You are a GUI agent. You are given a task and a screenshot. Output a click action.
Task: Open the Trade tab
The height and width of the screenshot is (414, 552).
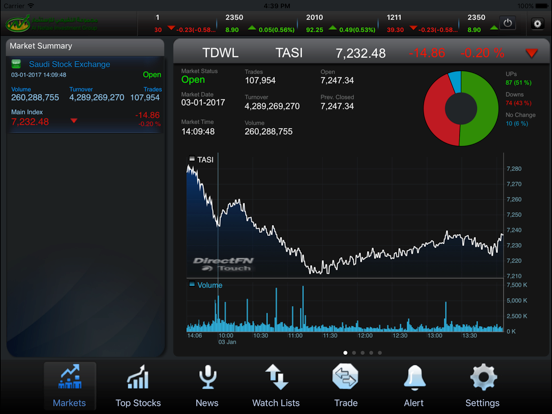point(345,386)
